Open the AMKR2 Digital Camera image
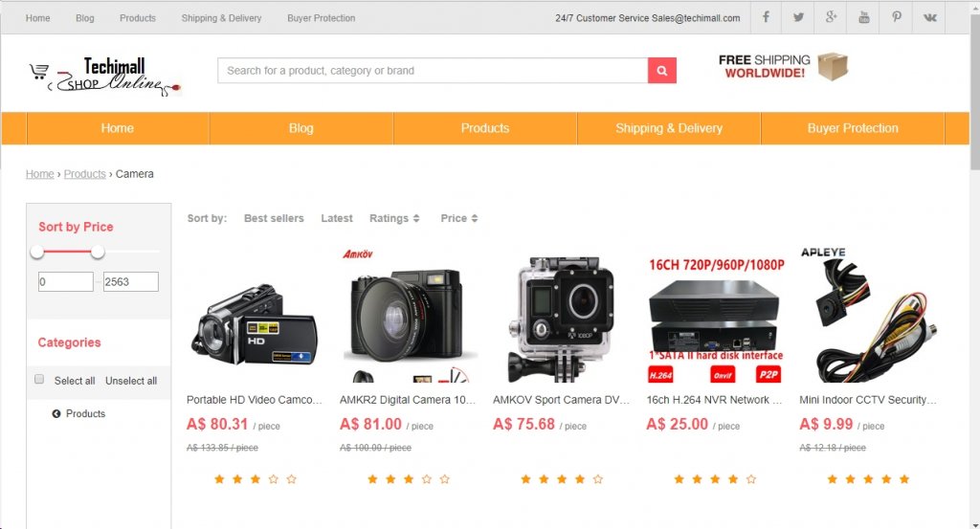Viewport: 980px width, 529px height. (408, 316)
